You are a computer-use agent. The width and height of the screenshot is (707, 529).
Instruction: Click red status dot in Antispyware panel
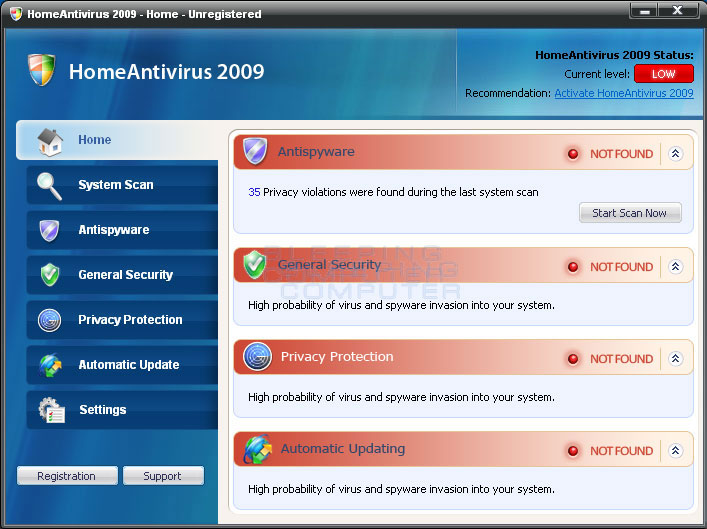(x=573, y=154)
